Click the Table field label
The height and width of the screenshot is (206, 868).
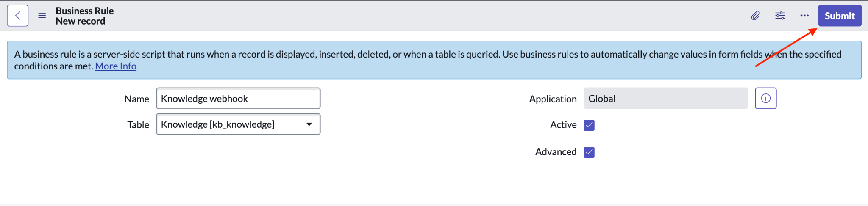click(x=138, y=125)
